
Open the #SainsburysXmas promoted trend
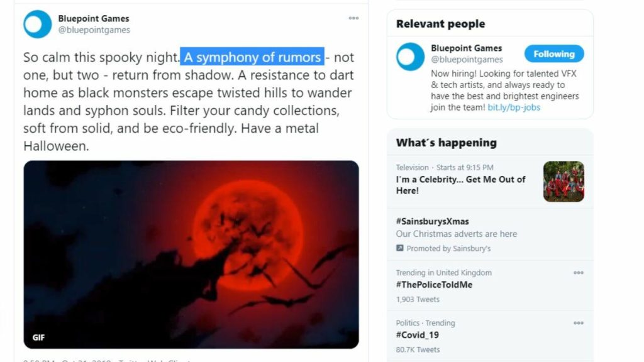point(432,221)
